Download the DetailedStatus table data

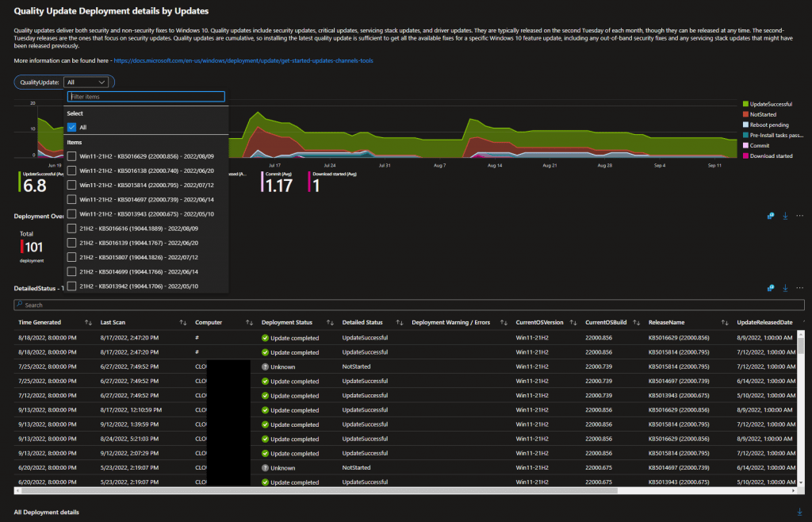785,288
